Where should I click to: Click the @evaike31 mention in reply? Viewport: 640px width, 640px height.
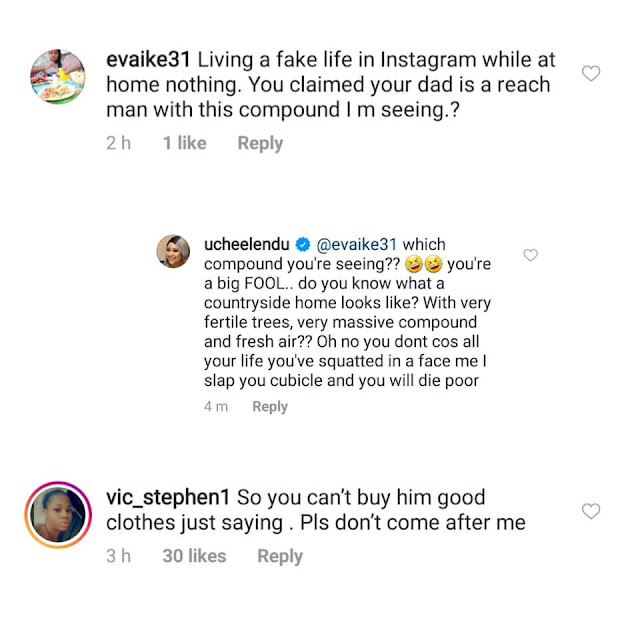coord(356,244)
